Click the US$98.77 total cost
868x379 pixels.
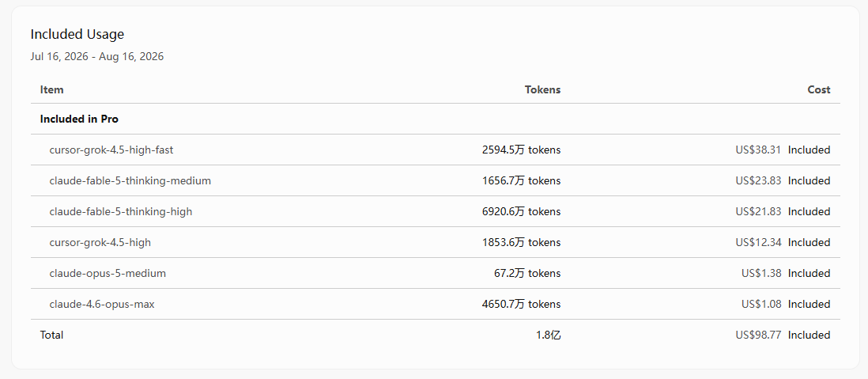(758, 335)
